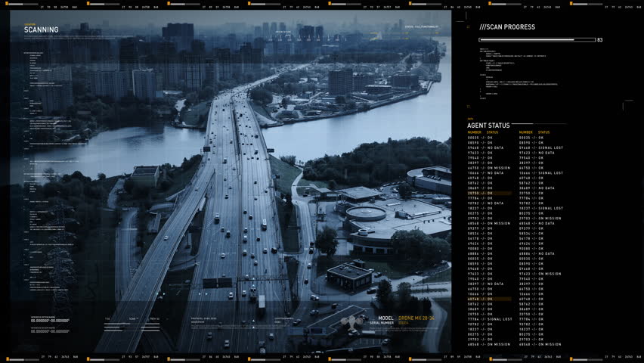Select left column row 54178 OK
This screenshot has height=363, width=644.
click(x=480, y=238)
